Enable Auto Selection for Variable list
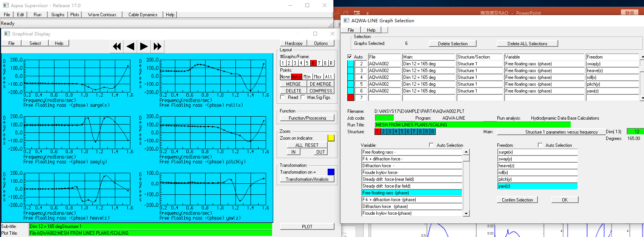 (431, 145)
